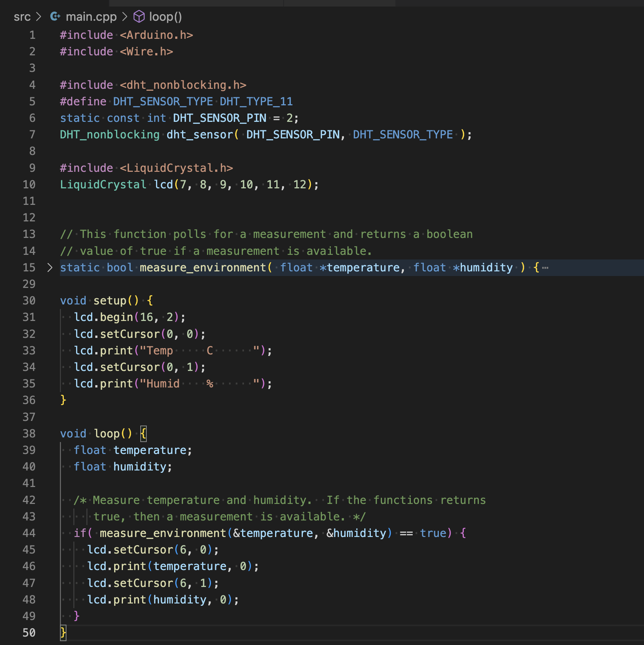Click "DHT_SENSOR_PIN" on line 6
The height and width of the screenshot is (645, 644).
(220, 118)
